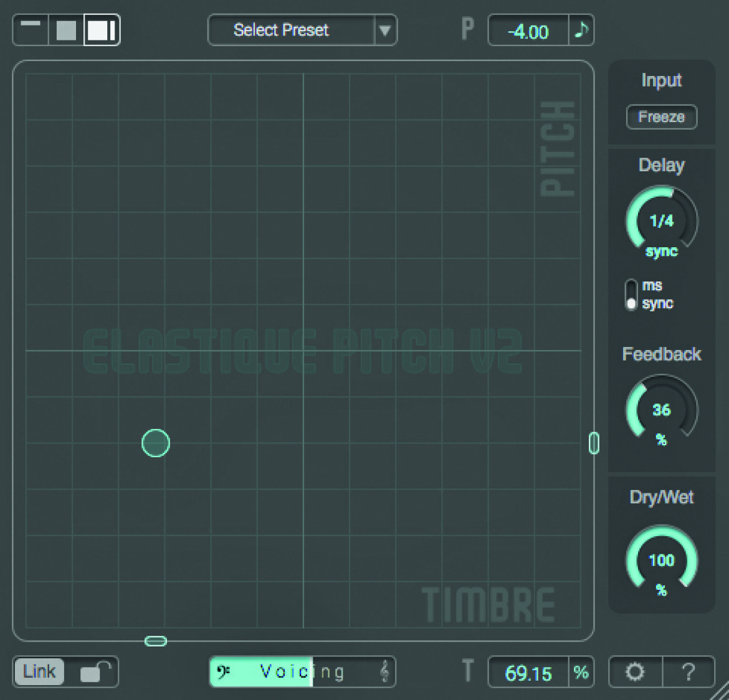Toggle the pitch unit music note icon
Viewport: 729px width, 700px height.
tap(581, 31)
